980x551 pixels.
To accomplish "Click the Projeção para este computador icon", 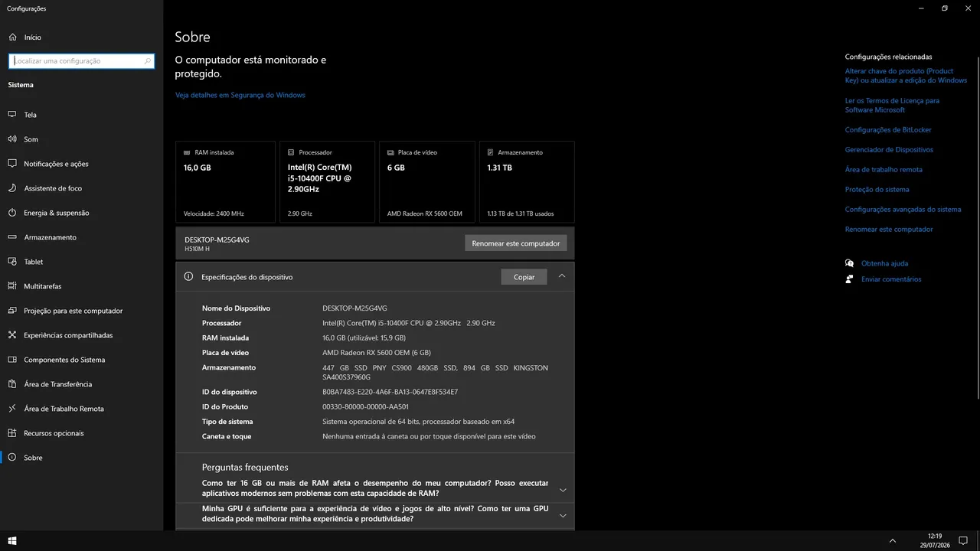I will pyautogui.click(x=12, y=311).
